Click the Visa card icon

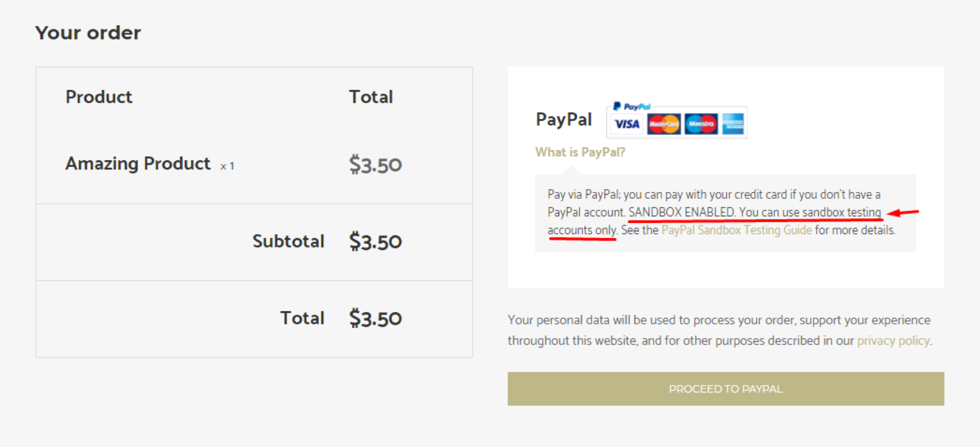[627, 124]
